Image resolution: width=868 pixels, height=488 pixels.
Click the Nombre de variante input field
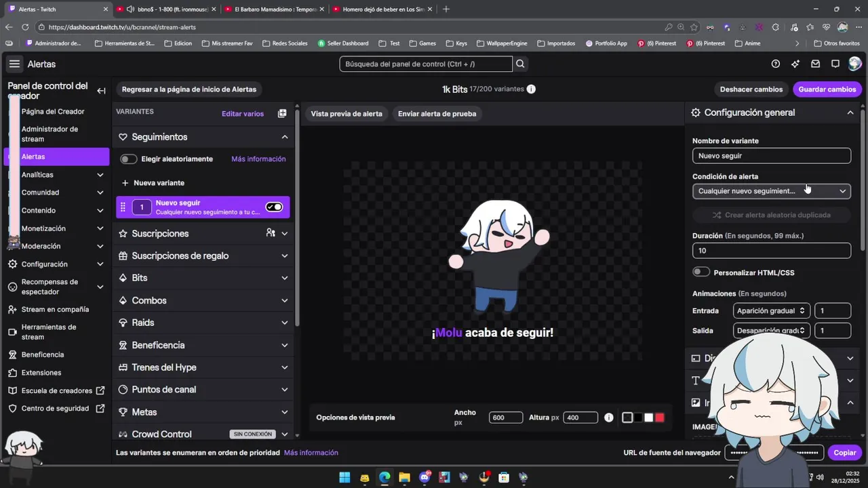click(772, 156)
